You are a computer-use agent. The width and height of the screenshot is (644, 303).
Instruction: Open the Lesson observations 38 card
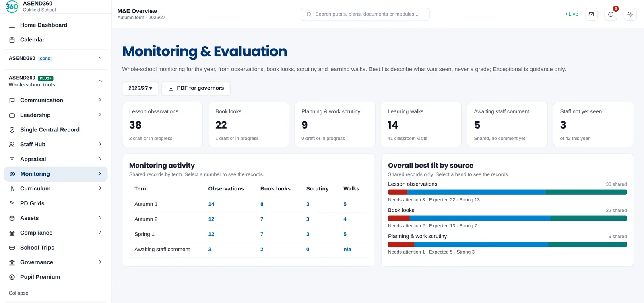point(162,125)
